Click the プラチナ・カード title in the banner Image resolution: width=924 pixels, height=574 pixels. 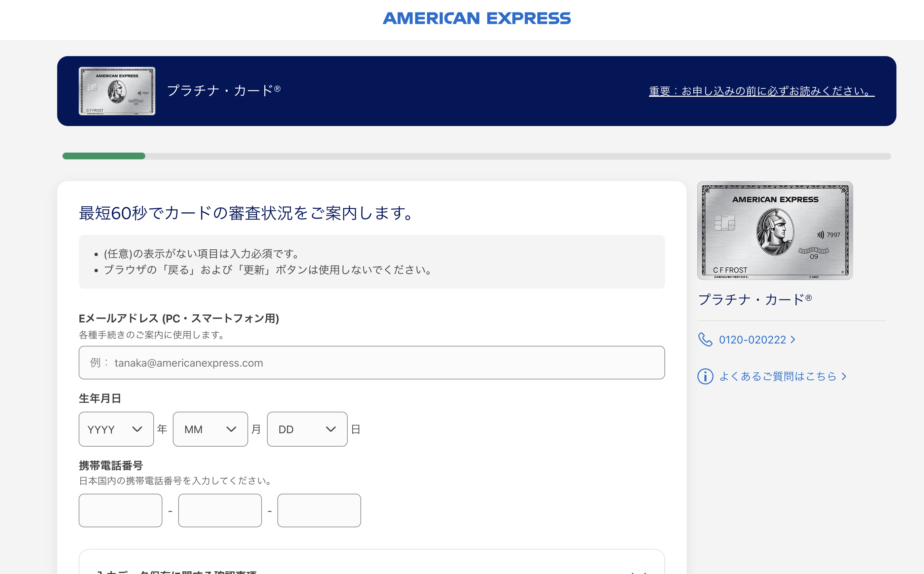(x=224, y=90)
